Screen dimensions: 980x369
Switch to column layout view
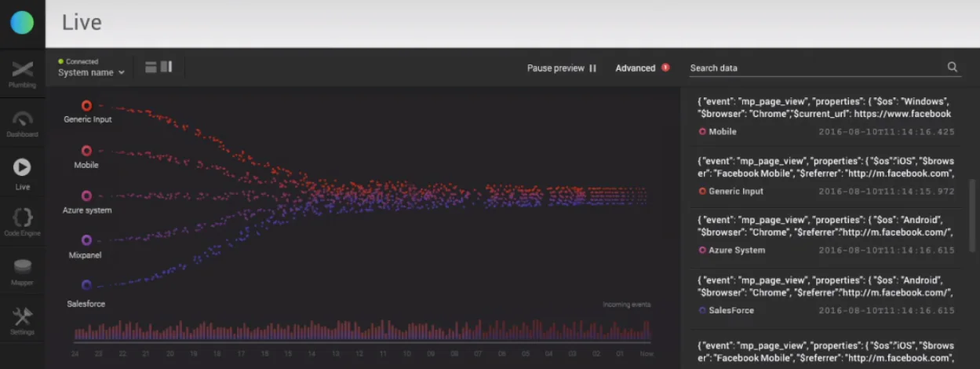[166, 68]
